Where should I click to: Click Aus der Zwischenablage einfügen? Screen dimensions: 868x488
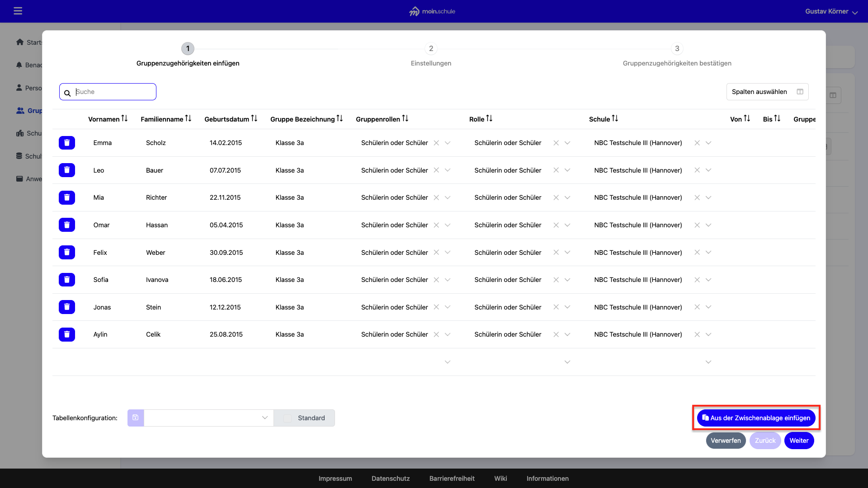(756, 418)
